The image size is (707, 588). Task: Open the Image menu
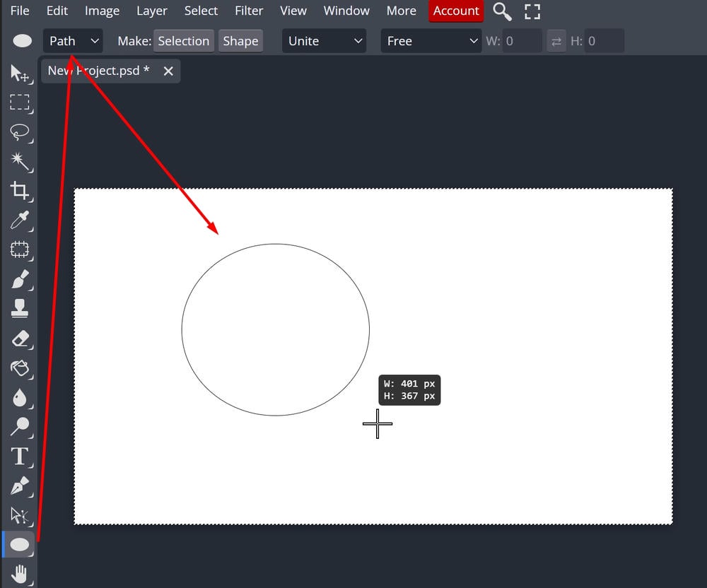[x=103, y=11]
